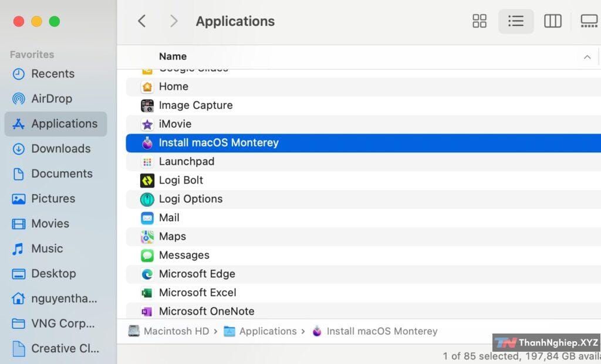Open Documents in the sidebar
The image size is (601, 364).
click(x=62, y=174)
